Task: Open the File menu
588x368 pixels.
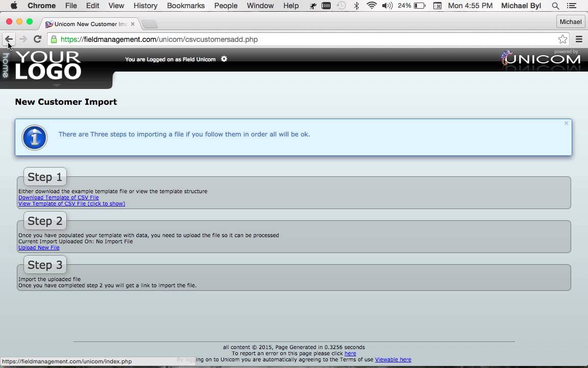Action: coord(71,6)
